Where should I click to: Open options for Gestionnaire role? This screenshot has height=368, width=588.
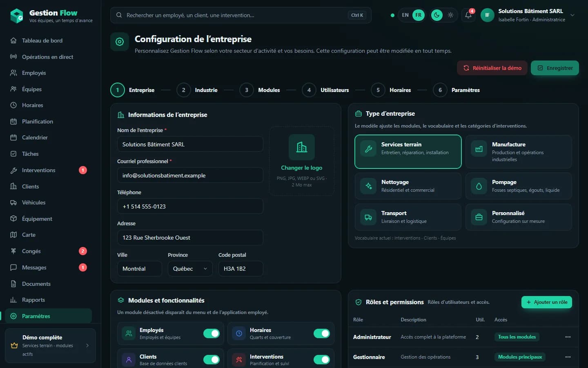point(568,357)
